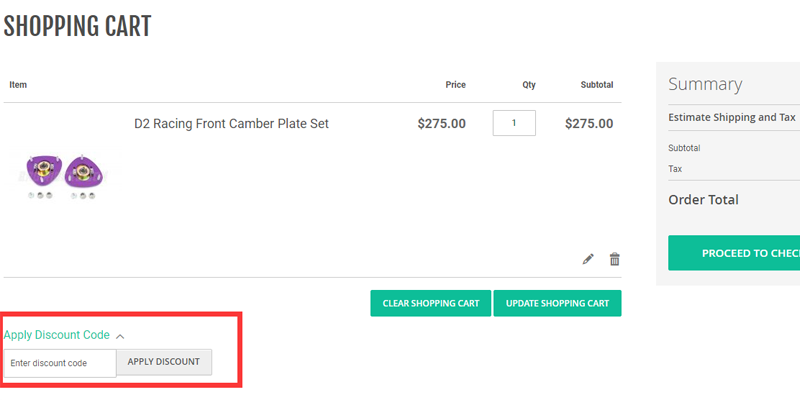Remove item with the trash icon
This screenshot has width=800, height=400.
[x=615, y=259]
